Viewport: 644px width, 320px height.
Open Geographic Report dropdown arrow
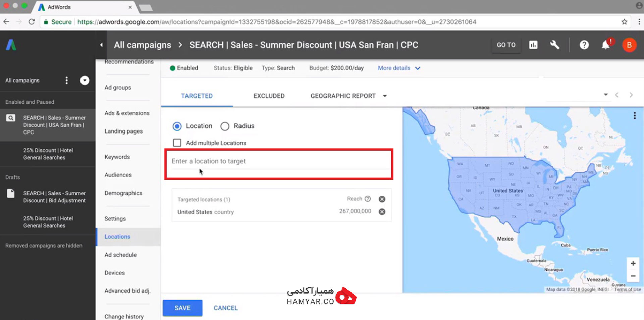click(385, 96)
